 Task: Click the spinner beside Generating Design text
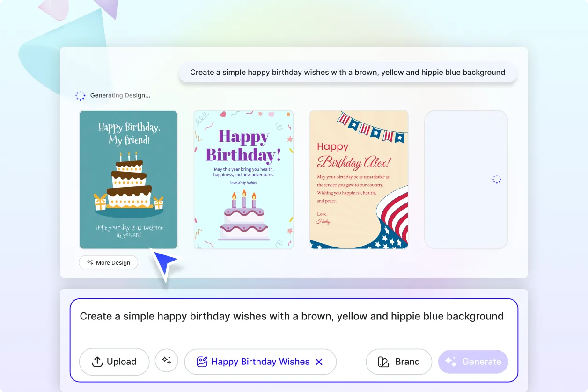click(81, 95)
